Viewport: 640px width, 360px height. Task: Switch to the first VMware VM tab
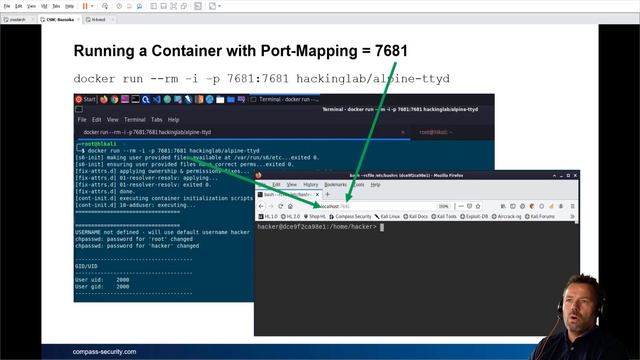[19, 20]
